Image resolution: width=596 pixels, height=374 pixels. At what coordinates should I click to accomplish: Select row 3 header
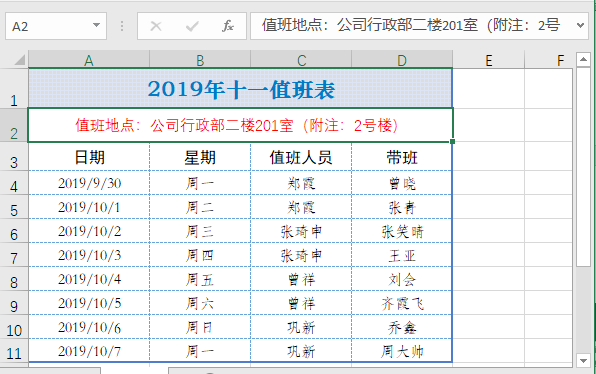click(14, 157)
